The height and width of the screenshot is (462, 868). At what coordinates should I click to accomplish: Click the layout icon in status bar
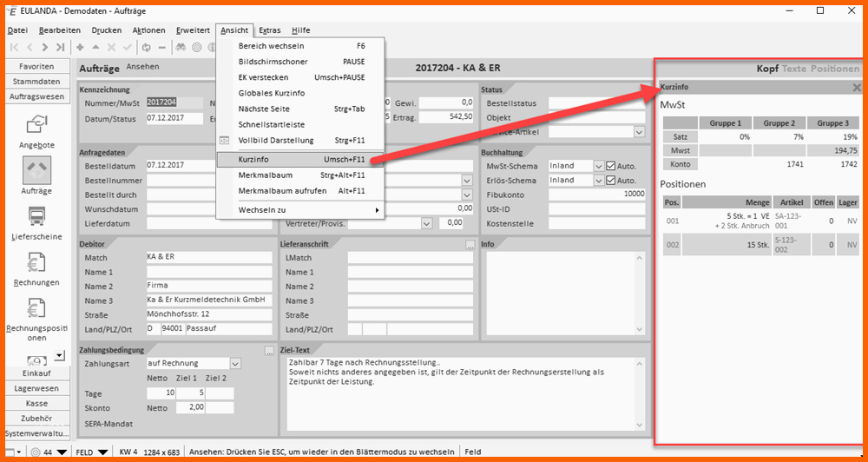tap(10, 452)
